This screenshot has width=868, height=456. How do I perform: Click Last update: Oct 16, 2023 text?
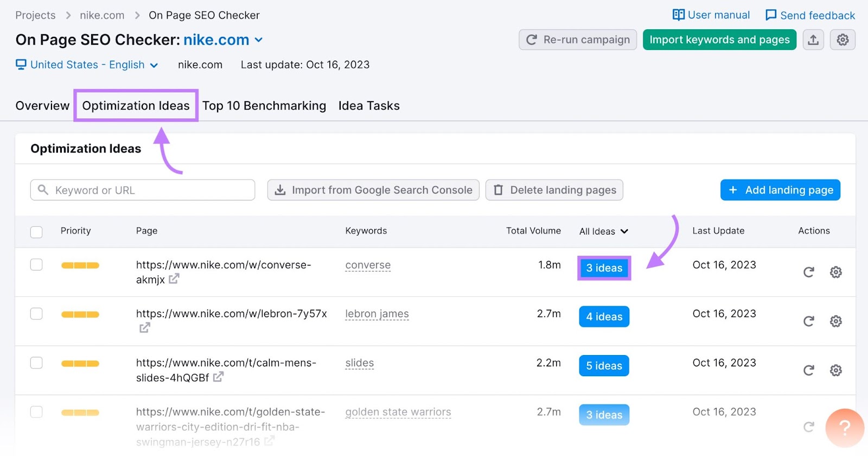point(305,65)
